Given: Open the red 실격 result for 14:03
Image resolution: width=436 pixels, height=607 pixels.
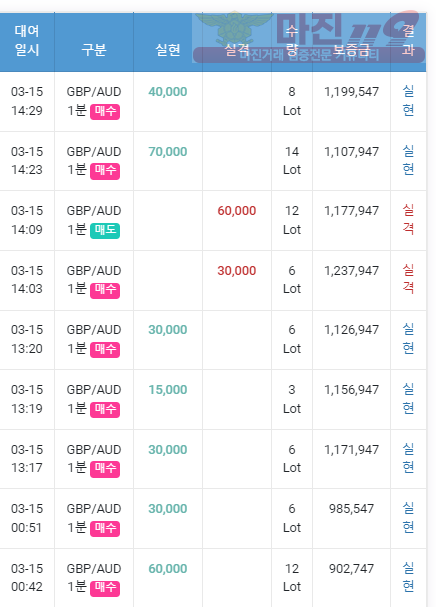Looking at the screenshot, I should coord(408,279).
